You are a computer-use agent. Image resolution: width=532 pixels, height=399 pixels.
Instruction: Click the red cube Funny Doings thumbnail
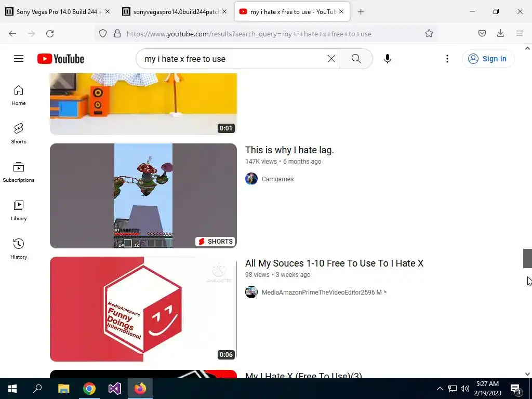(x=143, y=309)
